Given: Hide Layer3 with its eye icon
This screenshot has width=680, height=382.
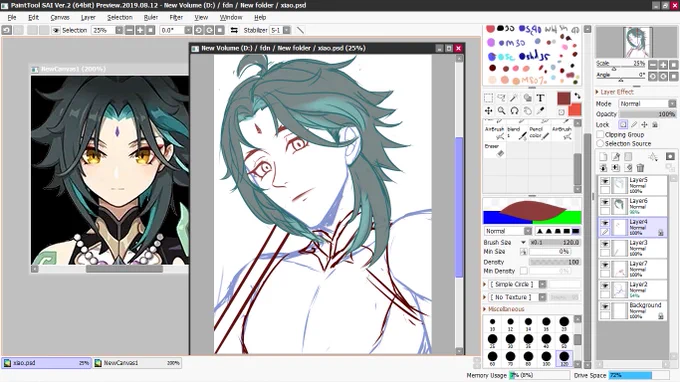Looking at the screenshot, I should click(x=605, y=244).
